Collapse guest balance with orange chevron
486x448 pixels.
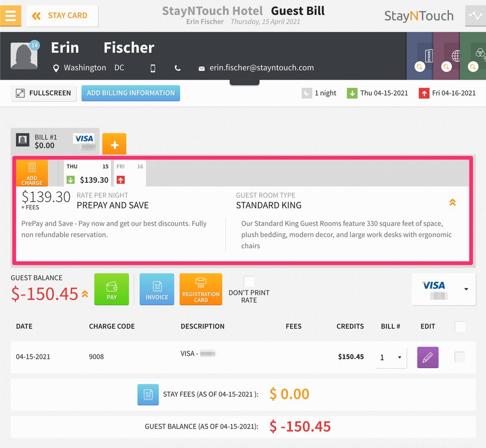[x=85, y=294]
